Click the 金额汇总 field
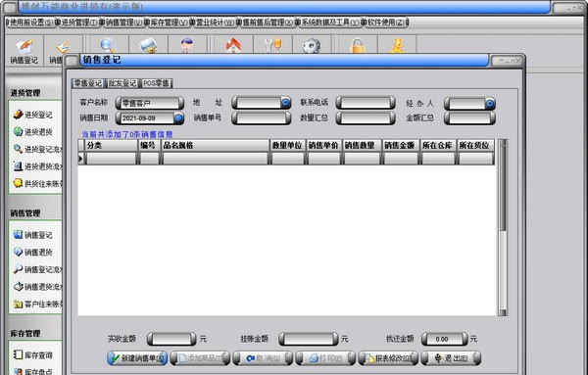The height and width of the screenshot is (375, 588). point(469,118)
